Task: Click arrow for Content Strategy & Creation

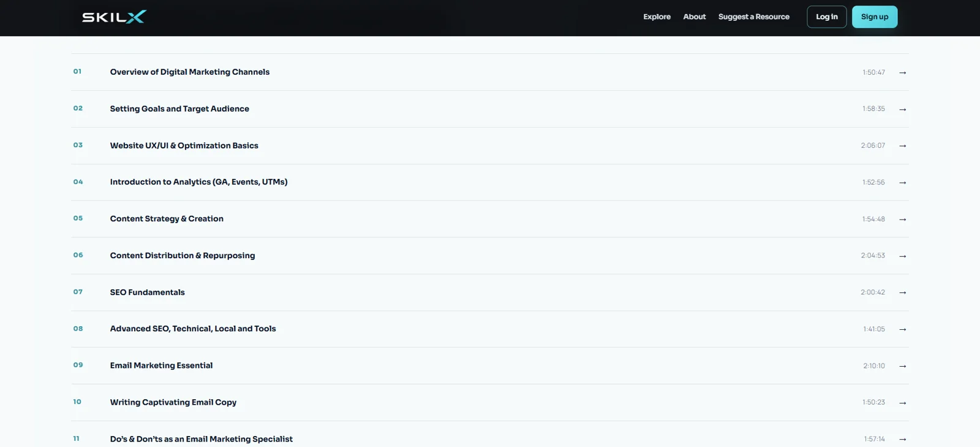Action: click(902, 219)
